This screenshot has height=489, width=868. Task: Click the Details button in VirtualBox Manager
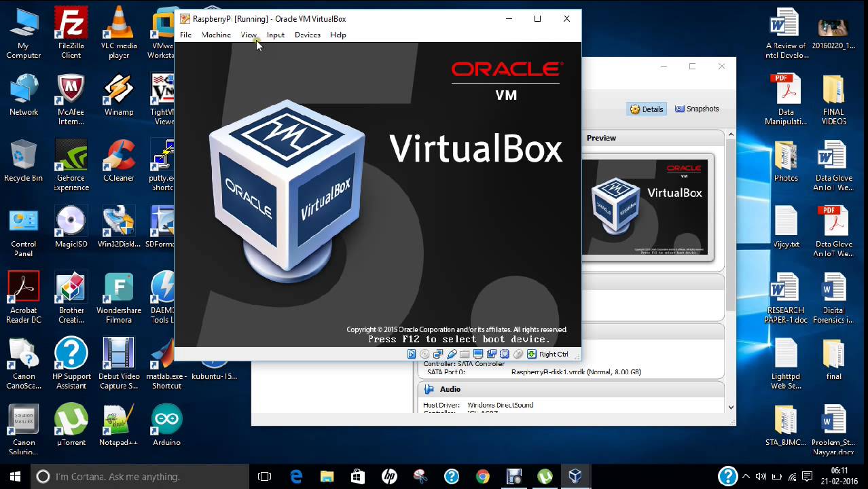coord(646,109)
